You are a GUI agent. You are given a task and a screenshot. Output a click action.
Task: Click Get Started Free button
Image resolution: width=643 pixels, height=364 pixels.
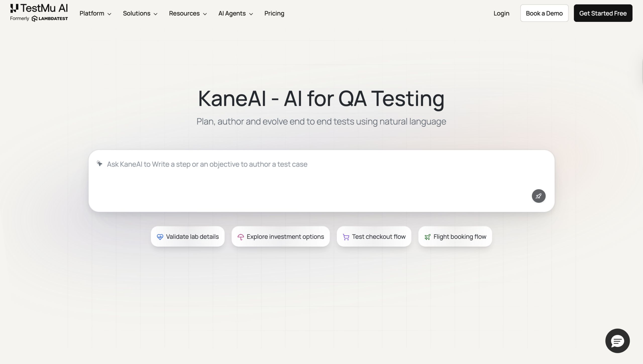(x=603, y=13)
